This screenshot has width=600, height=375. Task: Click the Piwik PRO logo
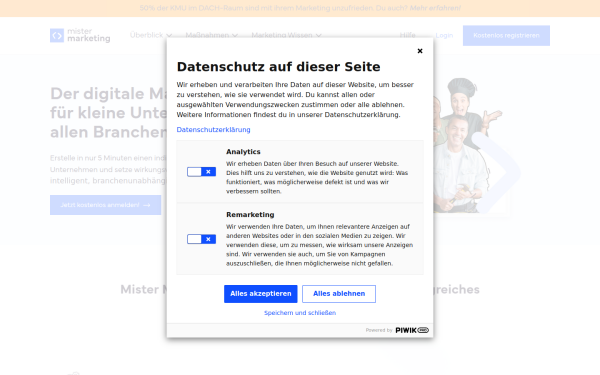(412, 330)
